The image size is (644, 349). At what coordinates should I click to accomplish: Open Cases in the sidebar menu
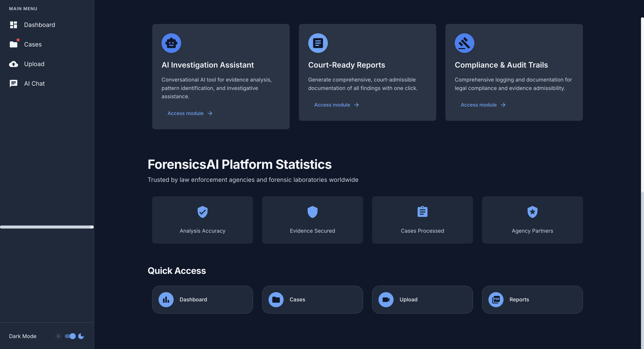click(33, 44)
